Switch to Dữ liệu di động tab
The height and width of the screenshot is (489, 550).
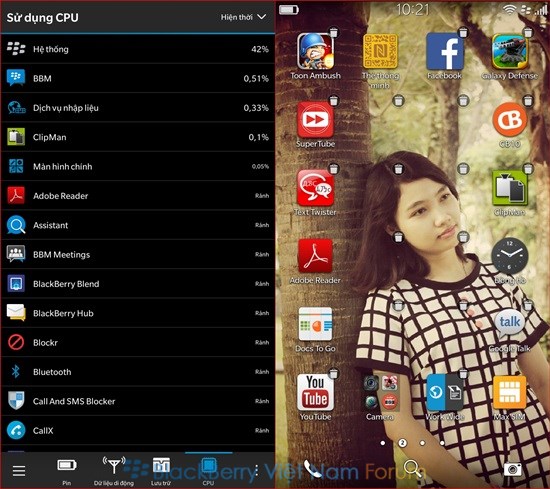tap(114, 470)
